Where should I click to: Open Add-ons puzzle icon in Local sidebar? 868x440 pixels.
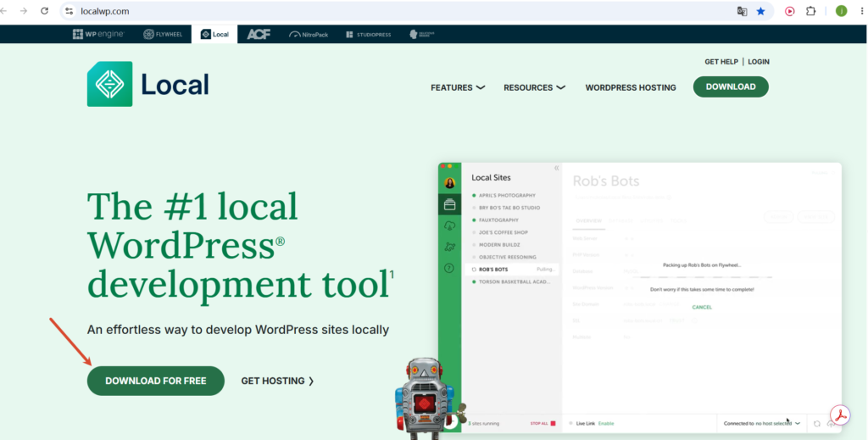[x=449, y=247]
